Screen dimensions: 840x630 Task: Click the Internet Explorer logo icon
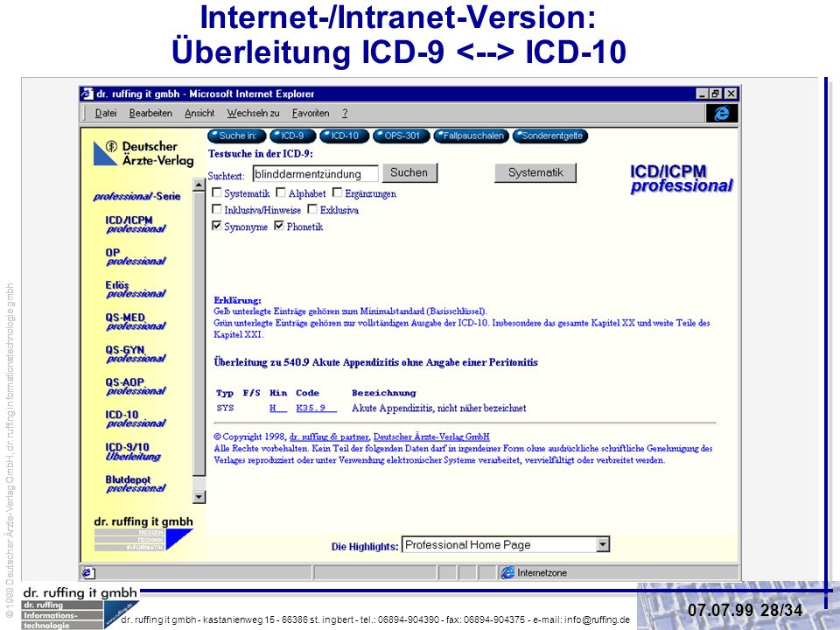[722, 113]
